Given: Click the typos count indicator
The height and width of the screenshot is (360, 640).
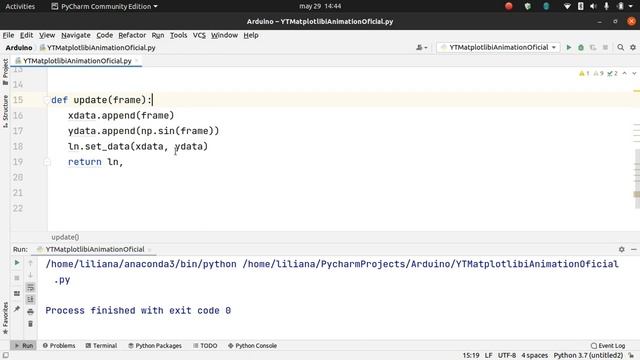Looking at the screenshot, I should [x=612, y=73].
